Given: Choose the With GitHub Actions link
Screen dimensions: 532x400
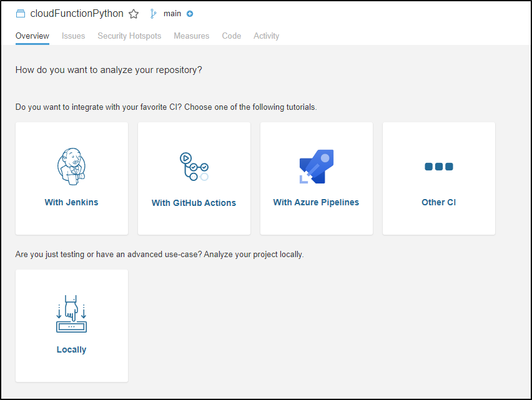Looking at the screenshot, I should tap(194, 203).
